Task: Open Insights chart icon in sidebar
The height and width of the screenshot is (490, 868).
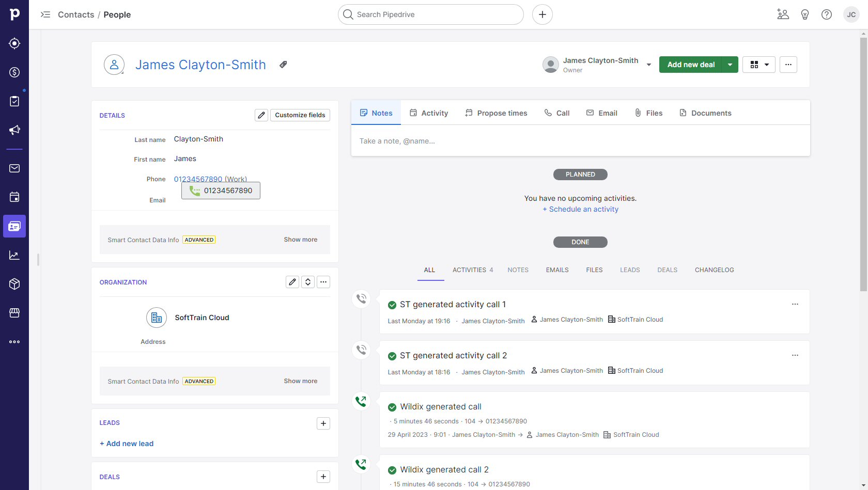Action: pyautogui.click(x=14, y=255)
